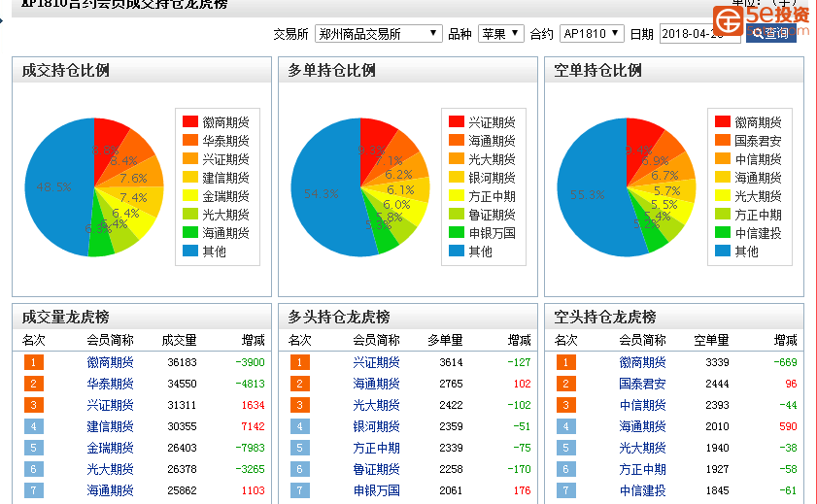Click rank 1 badge in 成交量龙虎榜
The height and width of the screenshot is (504, 817).
click(x=33, y=362)
